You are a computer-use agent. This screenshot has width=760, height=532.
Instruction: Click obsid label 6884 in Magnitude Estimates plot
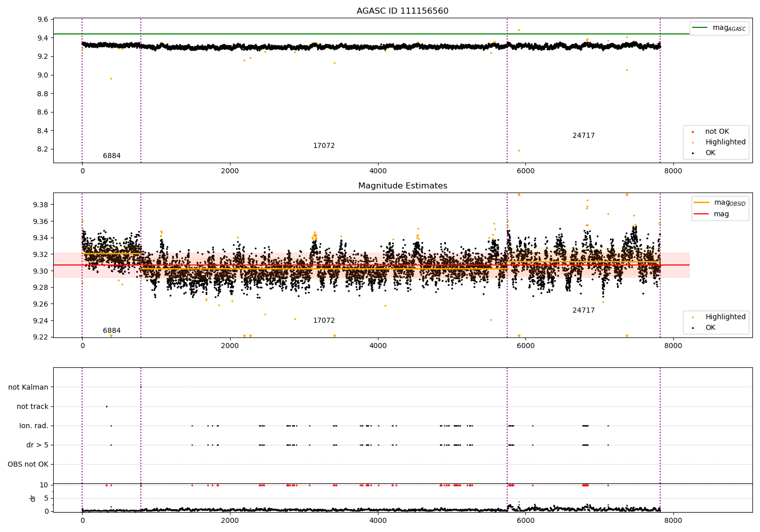(x=112, y=331)
